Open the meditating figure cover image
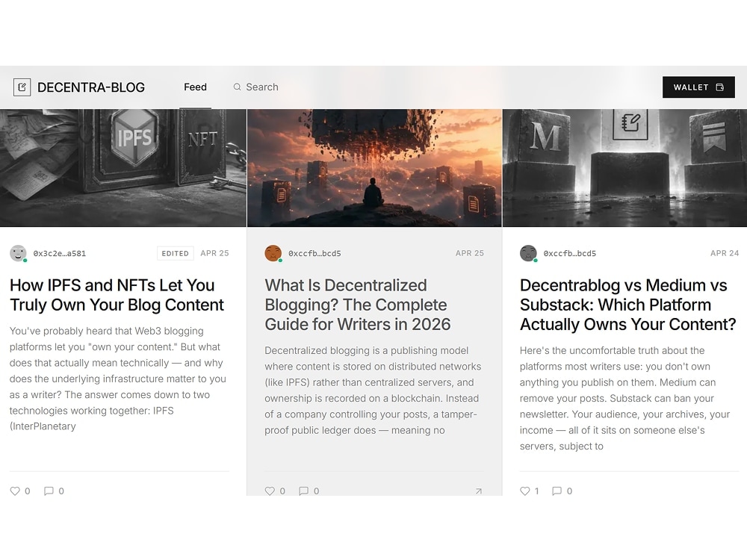747x560 pixels. pos(374,168)
